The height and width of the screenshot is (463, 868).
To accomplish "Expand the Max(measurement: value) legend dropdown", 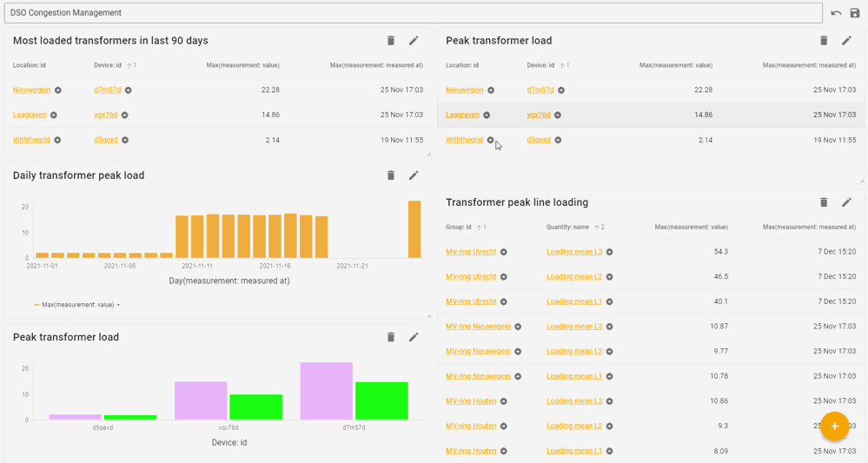I will pyautogui.click(x=118, y=305).
